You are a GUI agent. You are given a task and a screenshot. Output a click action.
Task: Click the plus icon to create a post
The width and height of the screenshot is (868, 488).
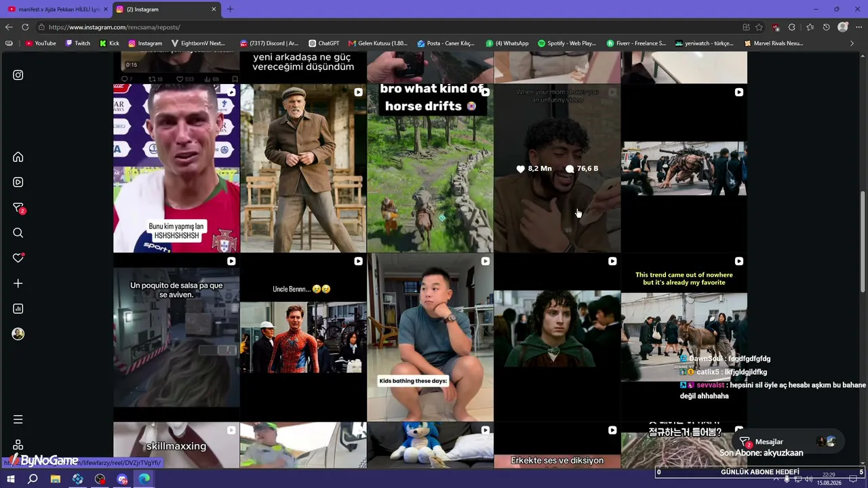[18, 283]
